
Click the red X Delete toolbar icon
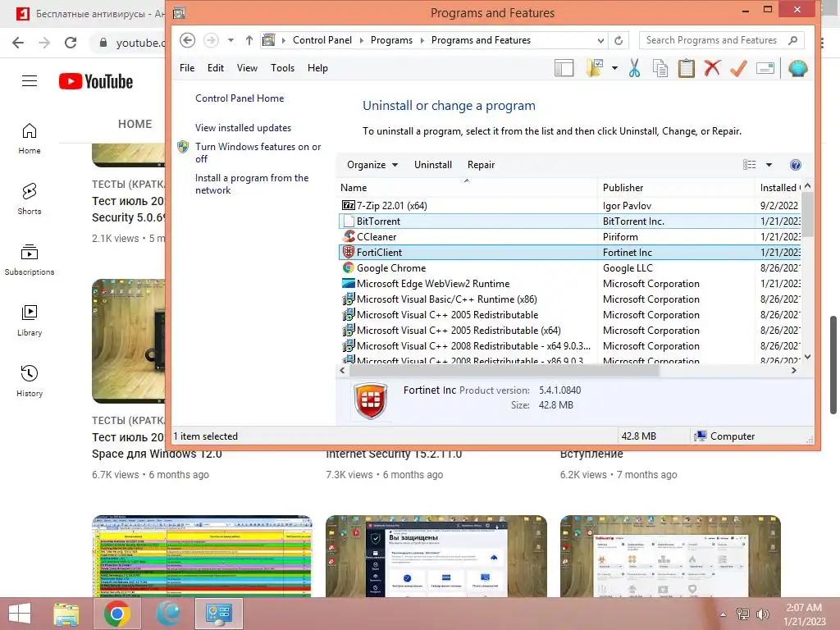point(712,68)
